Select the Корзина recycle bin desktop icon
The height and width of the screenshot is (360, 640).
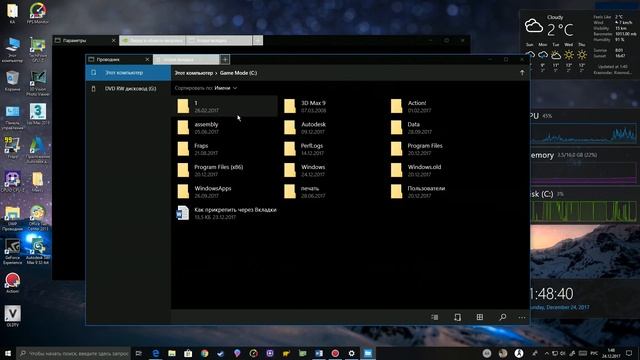pos(12,81)
